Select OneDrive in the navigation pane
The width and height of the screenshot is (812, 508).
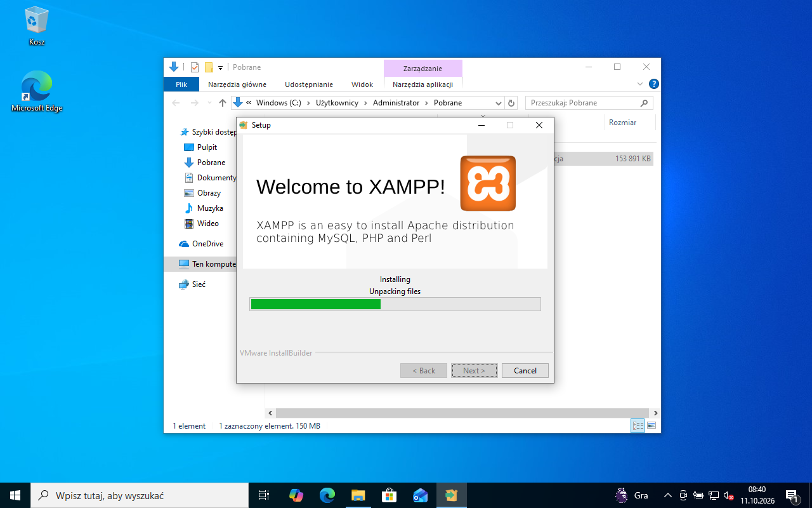pyautogui.click(x=207, y=244)
